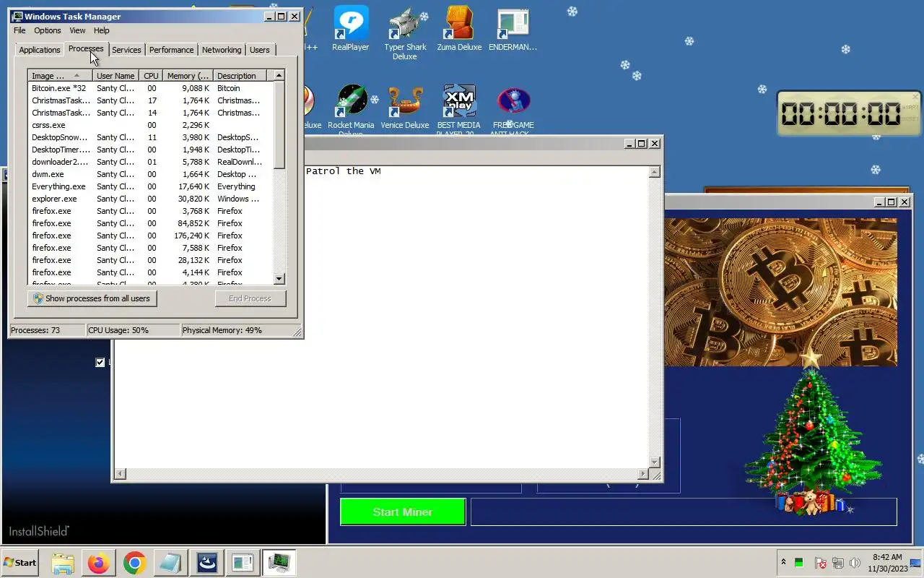Start the desktop timer gadget
924x578 pixels.
pos(910,107)
